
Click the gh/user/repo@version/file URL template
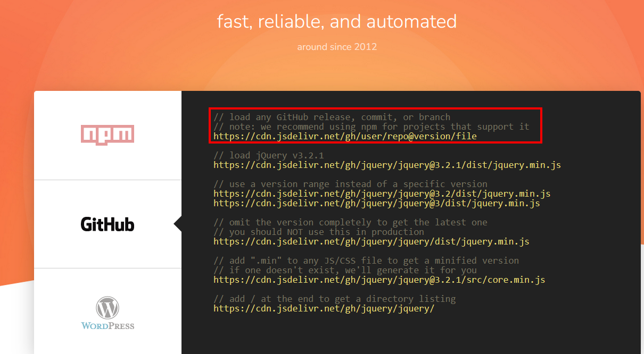345,137
